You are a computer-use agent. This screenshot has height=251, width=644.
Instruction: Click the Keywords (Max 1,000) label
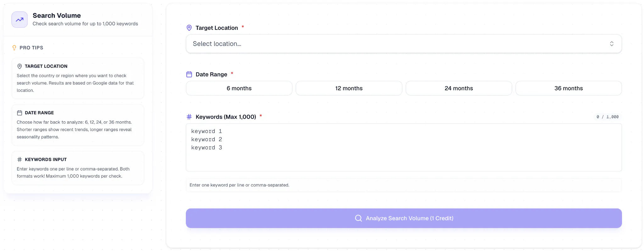[x=226, y=117]
